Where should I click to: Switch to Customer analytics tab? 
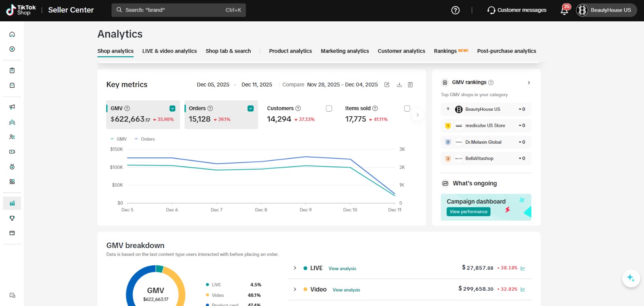401,51
